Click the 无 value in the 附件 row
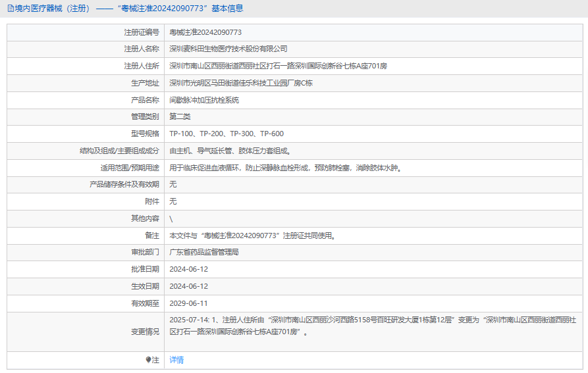Image resolution: width=588 pixels, height=373 pixels. tap(173, 201)
